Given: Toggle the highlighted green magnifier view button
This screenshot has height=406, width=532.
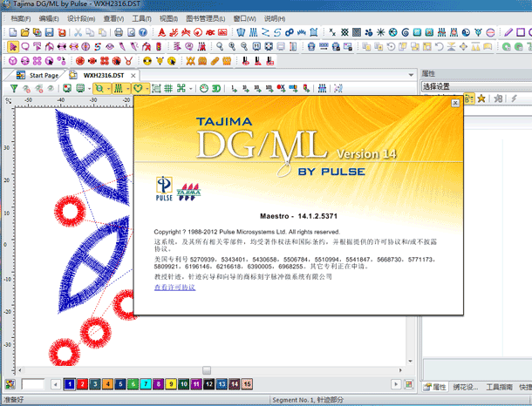Looking at the screenshot, I should click(x=99, y=89).
